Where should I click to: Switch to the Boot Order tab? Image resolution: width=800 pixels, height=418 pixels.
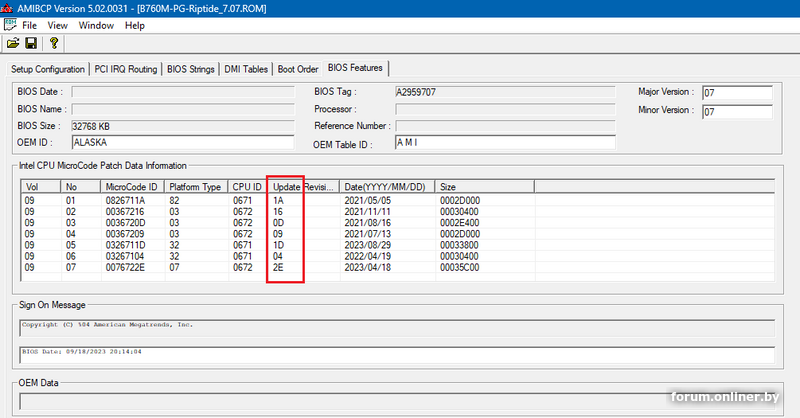298,69
